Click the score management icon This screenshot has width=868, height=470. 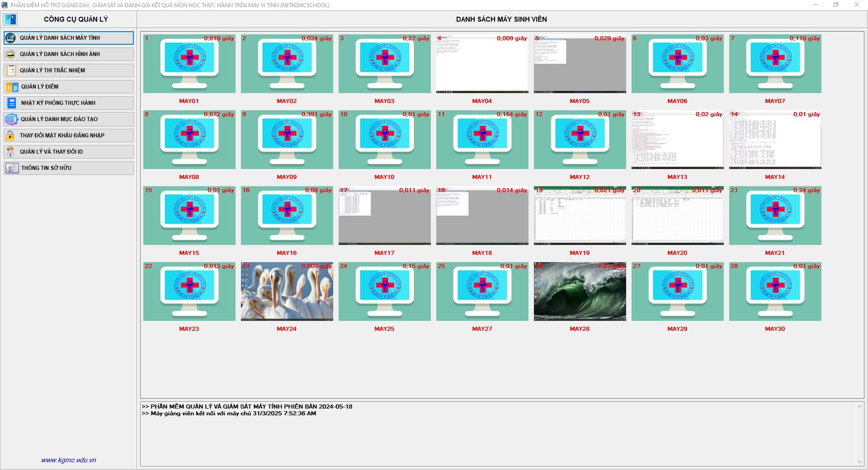tap(11, 87)
